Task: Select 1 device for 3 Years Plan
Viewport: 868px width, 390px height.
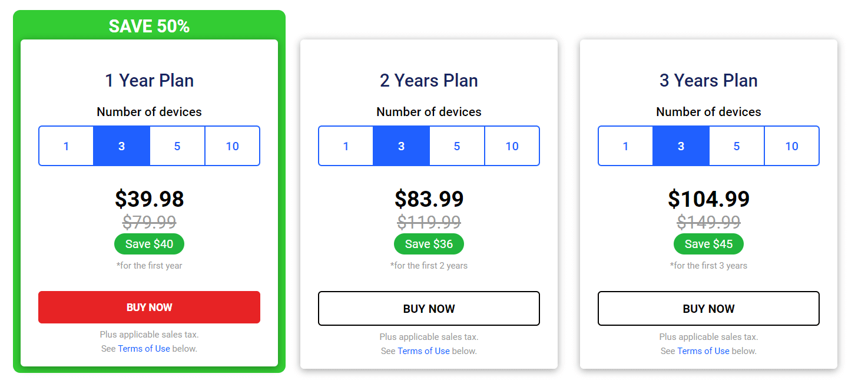Action: [x=625, y=146]
